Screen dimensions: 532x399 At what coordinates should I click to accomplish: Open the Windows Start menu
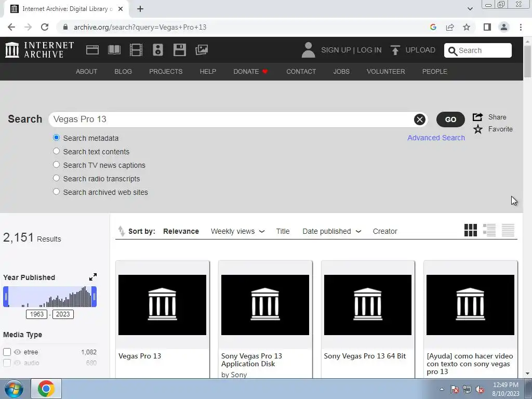pos(14,389)
